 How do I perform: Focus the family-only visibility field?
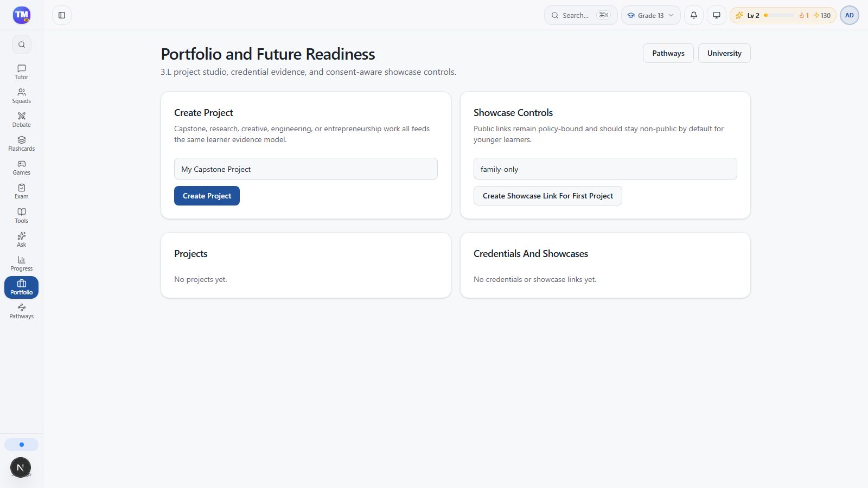click(605, 169)
